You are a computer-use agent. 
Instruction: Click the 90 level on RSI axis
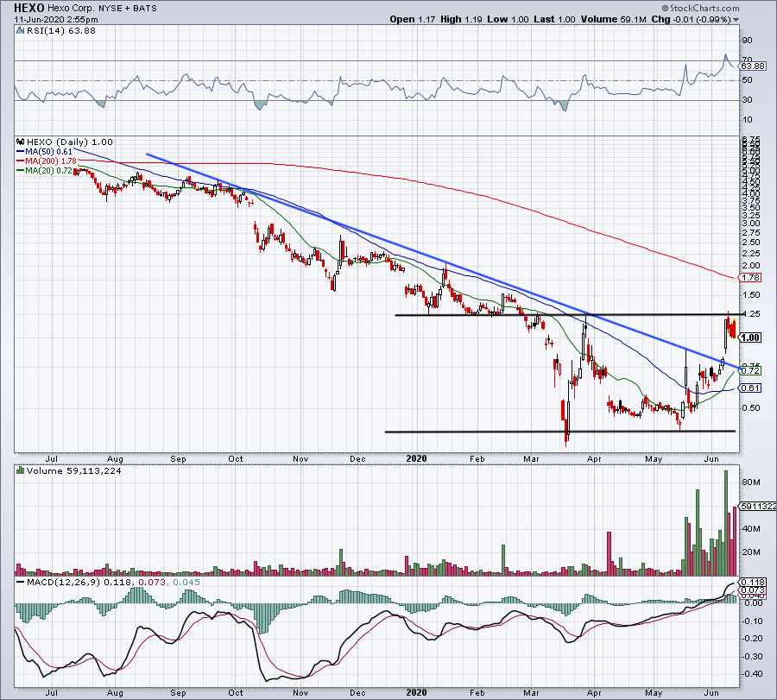(748, 41)
